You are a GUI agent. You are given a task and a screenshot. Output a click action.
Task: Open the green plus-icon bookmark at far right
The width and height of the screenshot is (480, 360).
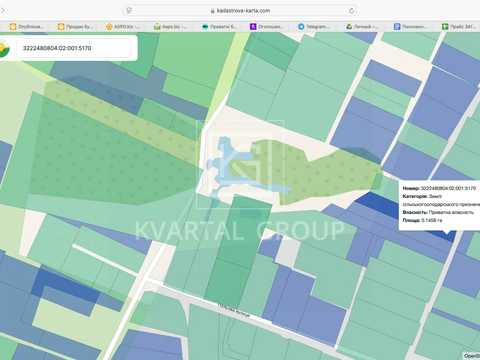[458, 27]
